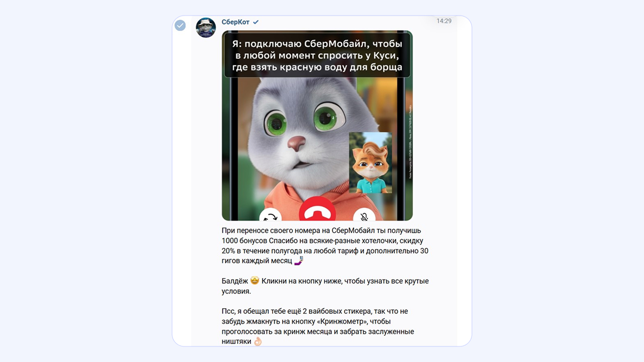Click the star-eyes emoji after «Балдёж»
This screenshot has width=644, height=362.
255,281
